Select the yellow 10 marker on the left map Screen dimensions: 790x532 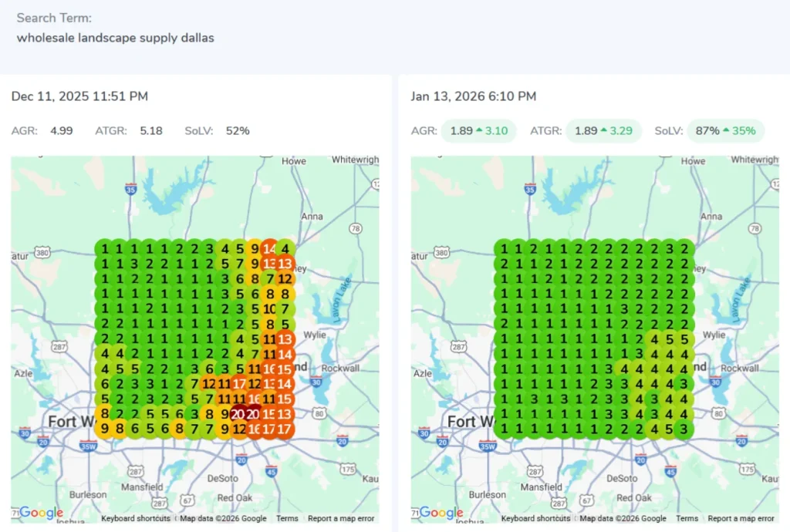coord(269,308)
